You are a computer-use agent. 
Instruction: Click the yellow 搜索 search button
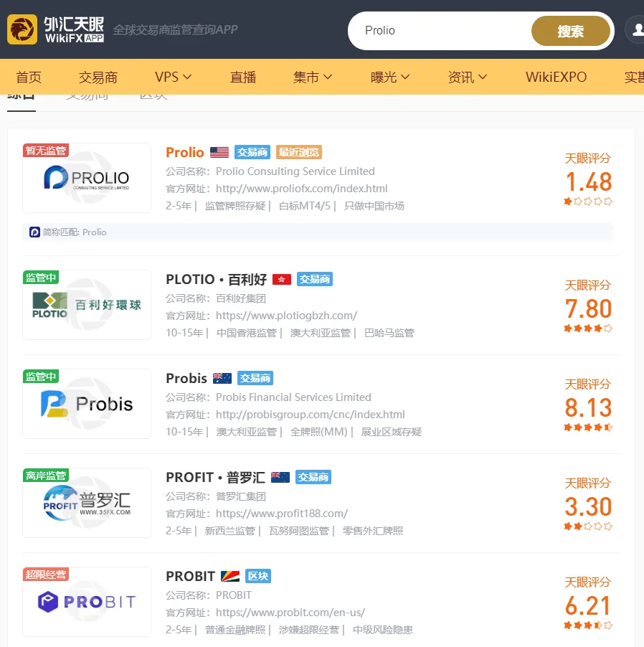pos(571,31)
